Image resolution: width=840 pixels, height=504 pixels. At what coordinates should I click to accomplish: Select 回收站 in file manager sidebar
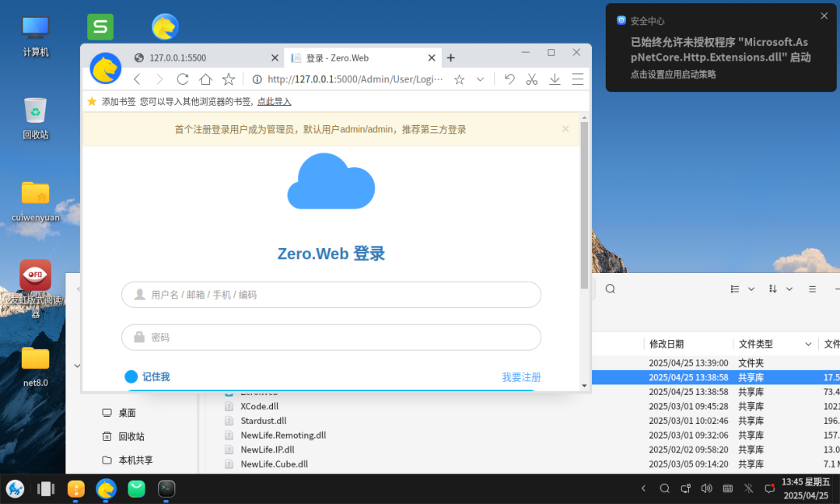[131, 436]
